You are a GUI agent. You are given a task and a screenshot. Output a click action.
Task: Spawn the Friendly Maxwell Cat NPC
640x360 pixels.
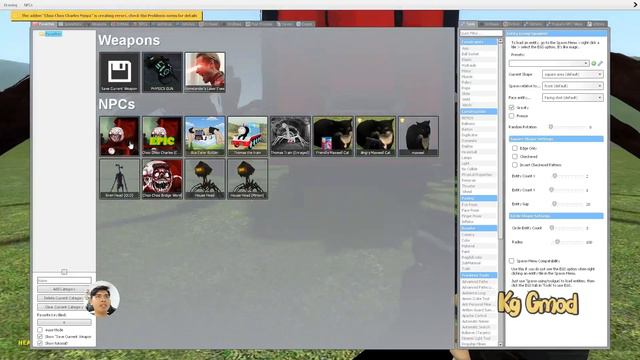[x=333, y=136]
